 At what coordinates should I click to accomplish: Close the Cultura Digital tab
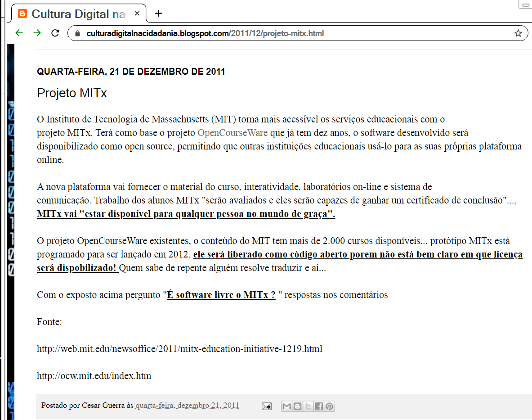pos(137,13)
